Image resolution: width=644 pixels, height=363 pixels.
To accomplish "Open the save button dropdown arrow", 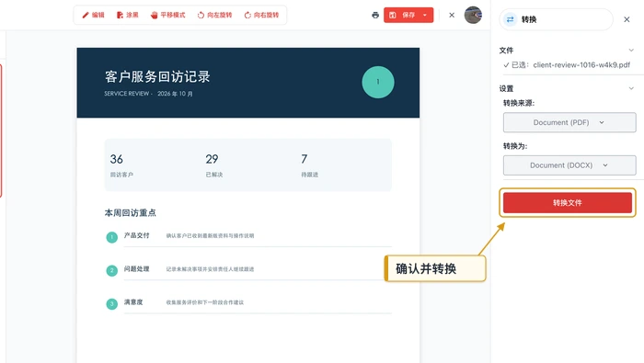I will pos(425,16).
